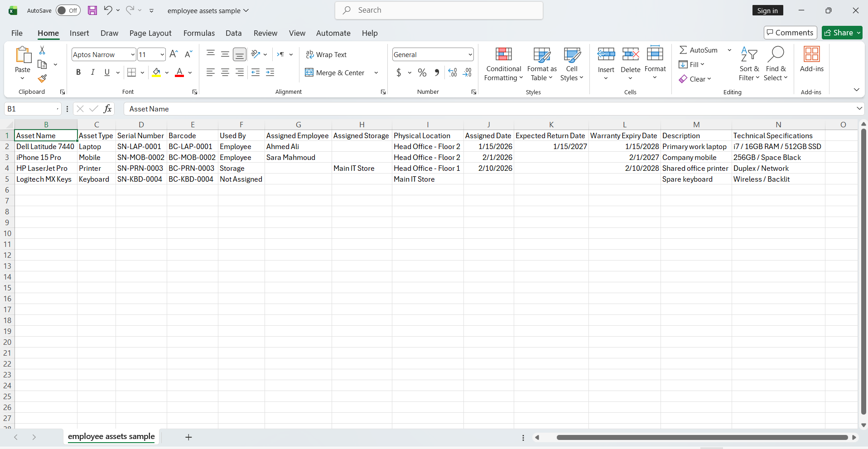Viewport: 868px width, 449px height.
Task: Apply Comma Style format
Action: click(x=437, y=72)
